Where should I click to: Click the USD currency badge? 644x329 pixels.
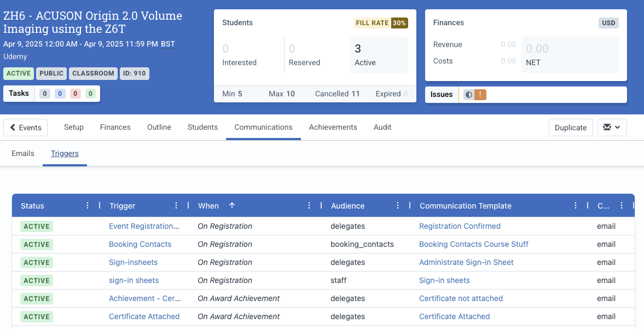pos(608,23)
